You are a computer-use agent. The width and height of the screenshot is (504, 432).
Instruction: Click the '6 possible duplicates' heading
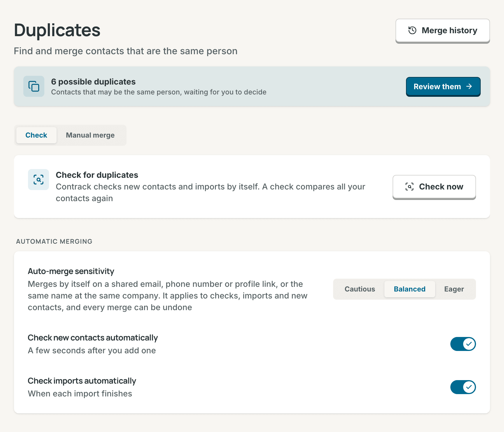coord(93,82)
